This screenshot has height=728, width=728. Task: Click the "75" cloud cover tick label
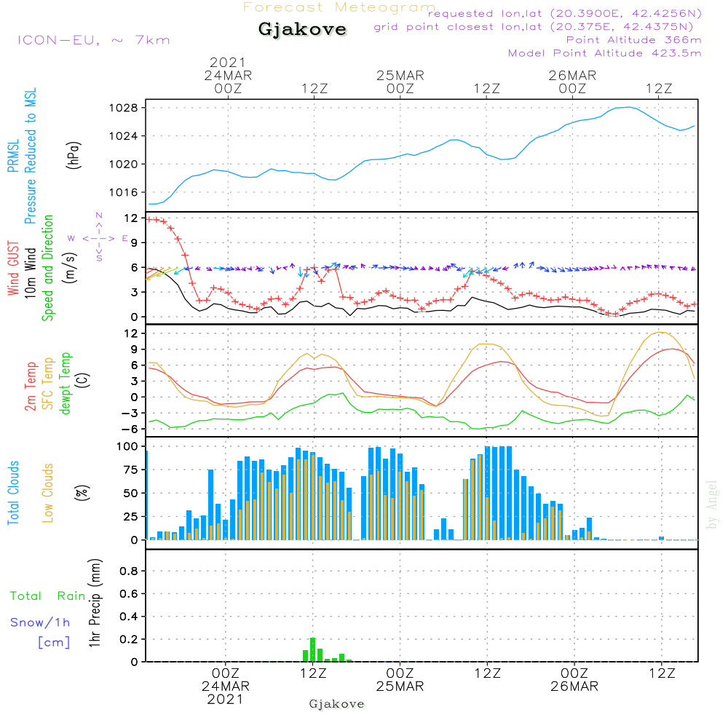click(x=130, y=470)
